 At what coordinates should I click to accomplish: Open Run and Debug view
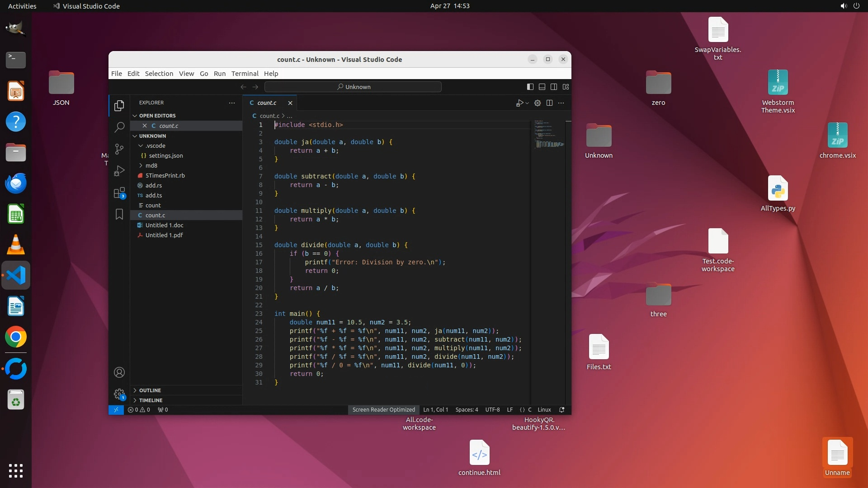pos(119,171)
